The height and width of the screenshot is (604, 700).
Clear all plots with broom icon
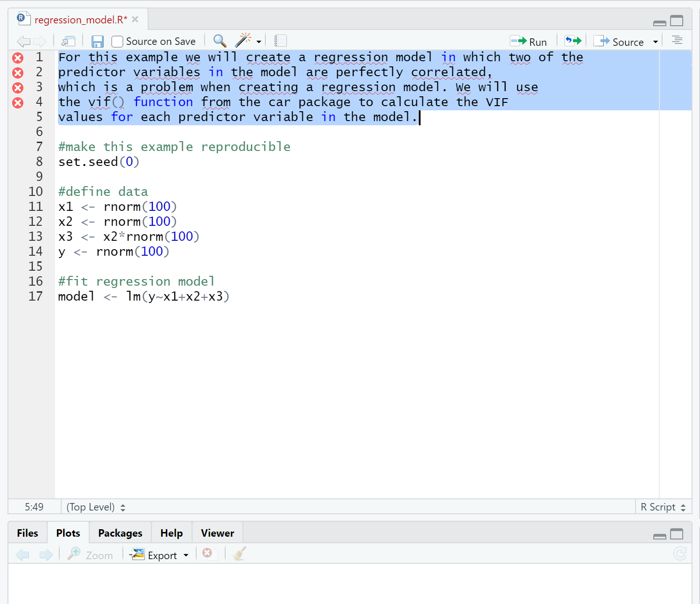tap(239, 554)
